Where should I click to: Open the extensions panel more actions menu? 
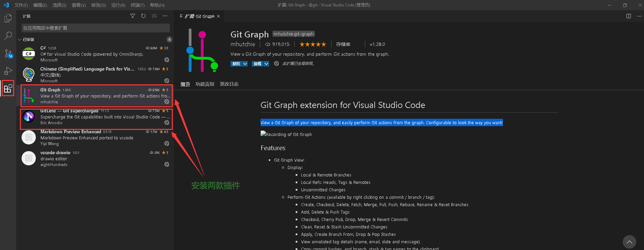165,16
